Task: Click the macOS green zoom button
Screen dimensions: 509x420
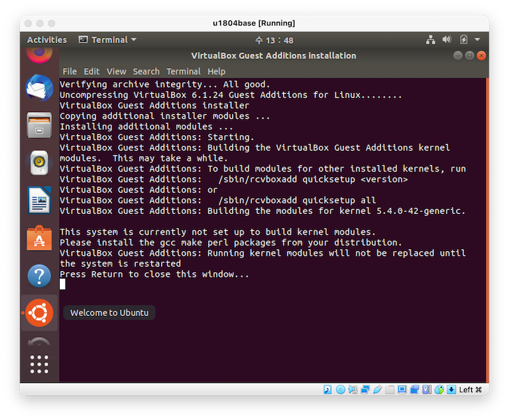Action: [52, 23]
